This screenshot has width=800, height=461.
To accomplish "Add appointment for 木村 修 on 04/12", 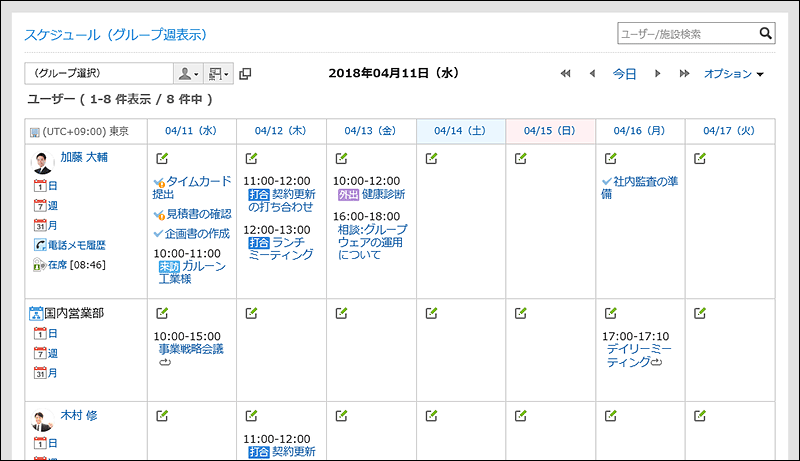I will pyautogui.click(x=252, y=416).
